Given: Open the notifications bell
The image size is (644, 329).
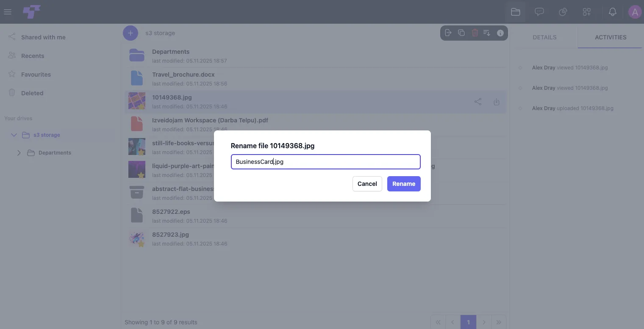Looking at the screenshot, I should [x=613, y=12].
